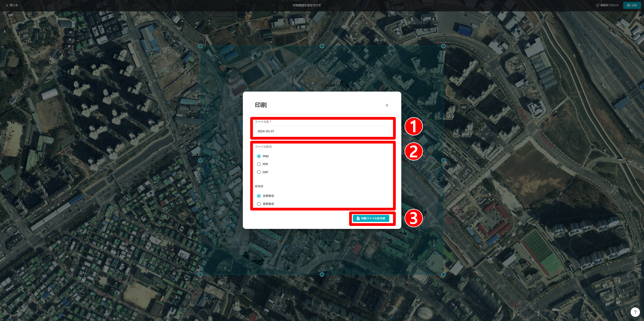Click 範囲をリセット reset range button
This screenshot has width=644, height=321.
pyautogui.click(x=607, y=5)
